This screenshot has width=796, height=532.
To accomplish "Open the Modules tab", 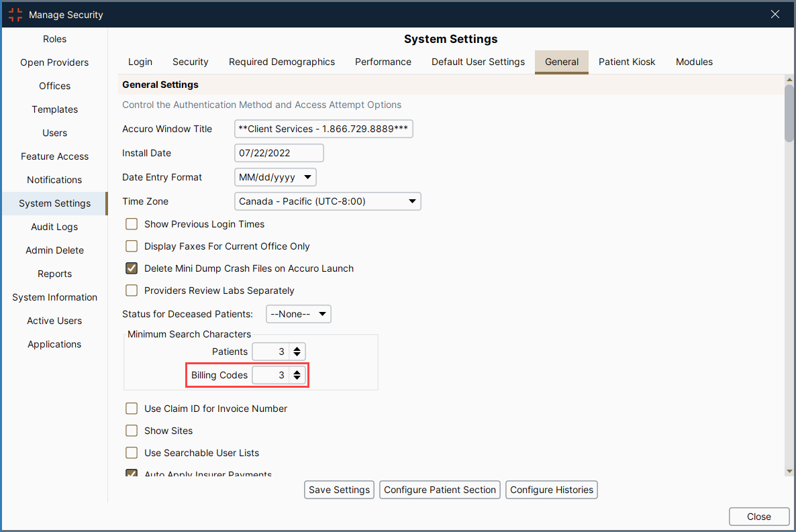I will (x=694, y=62).
